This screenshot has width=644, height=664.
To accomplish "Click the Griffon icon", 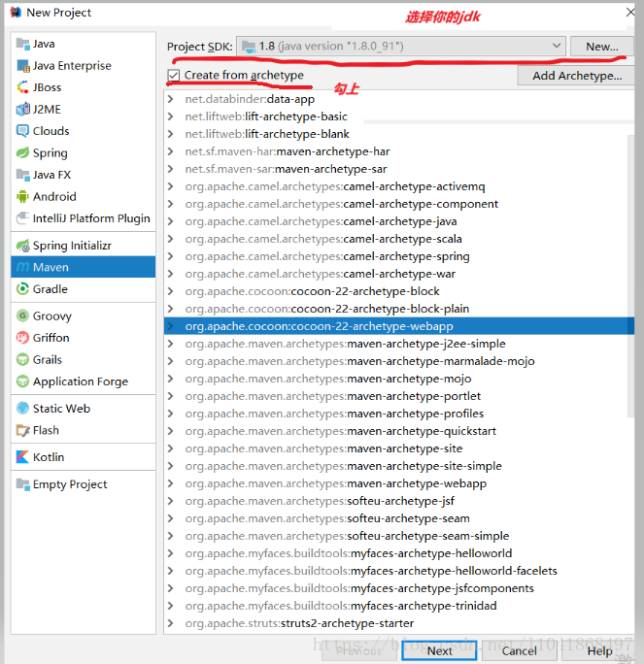I will [x=22, y=338].
